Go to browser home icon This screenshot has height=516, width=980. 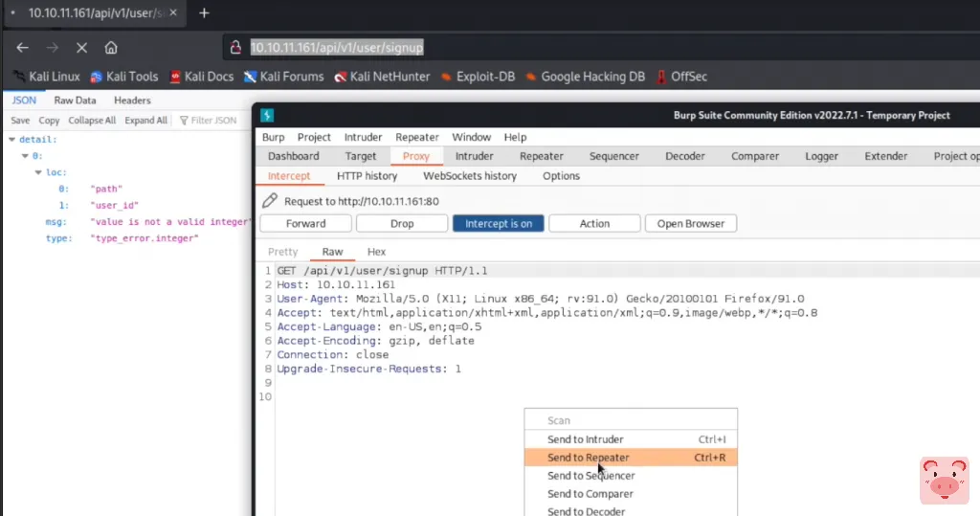(x=111, y=47)
